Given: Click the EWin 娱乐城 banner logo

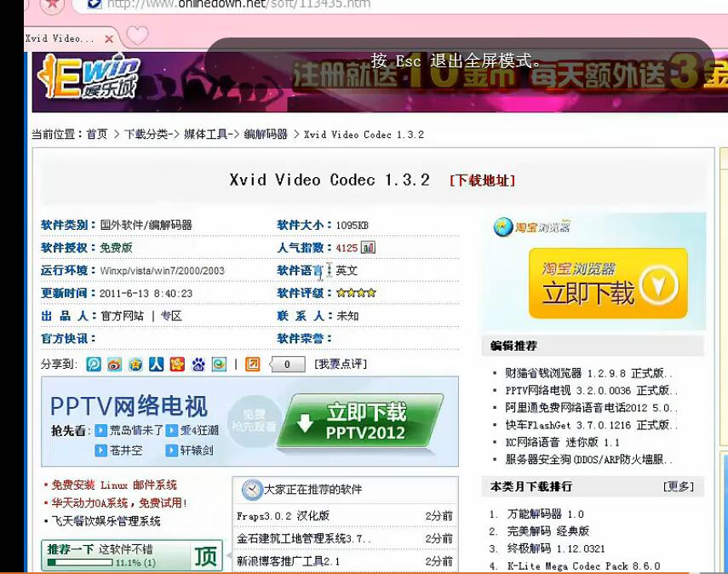Looking at the screenshot, I should (x=89, y=77).
